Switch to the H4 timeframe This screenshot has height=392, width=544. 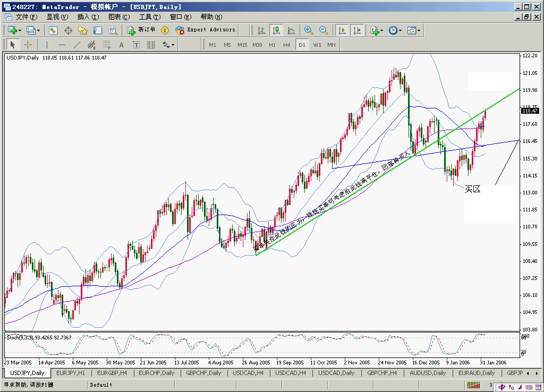pos(286,45)
